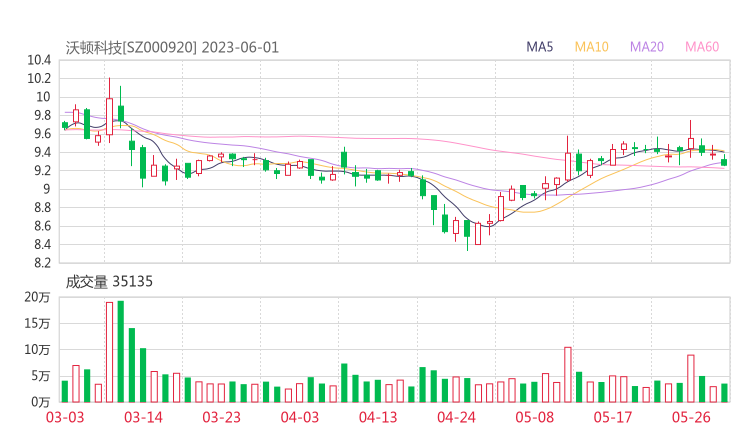This screenshot has height=440, width=740.
Task: Click the 03-03 date axis label
Action: [65, 417]
